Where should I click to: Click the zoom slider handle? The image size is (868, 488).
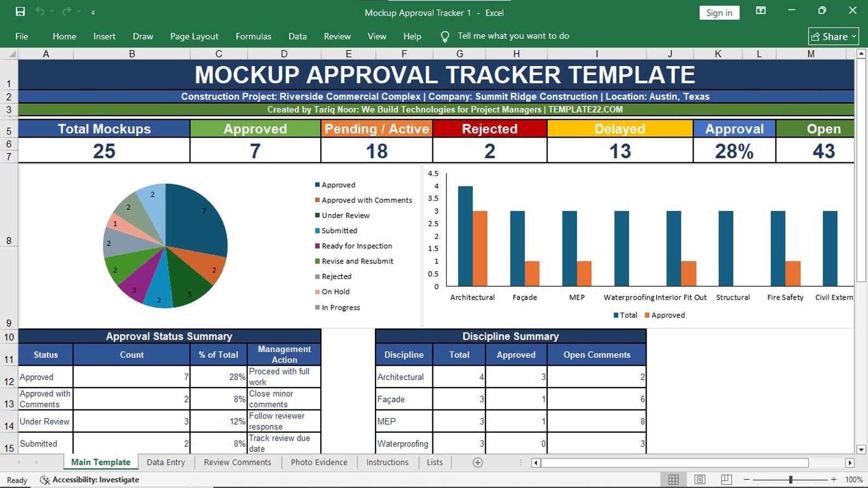point(790,480)
